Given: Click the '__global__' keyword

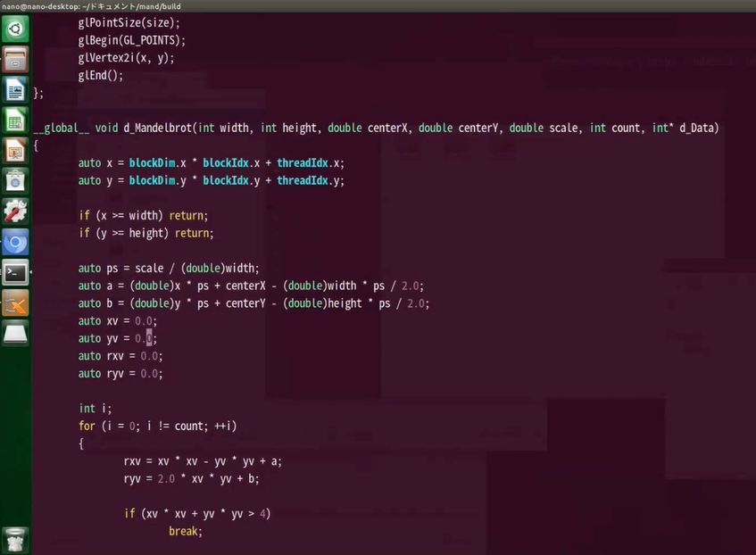Looking at the screenshot, I should coord(61,128).
